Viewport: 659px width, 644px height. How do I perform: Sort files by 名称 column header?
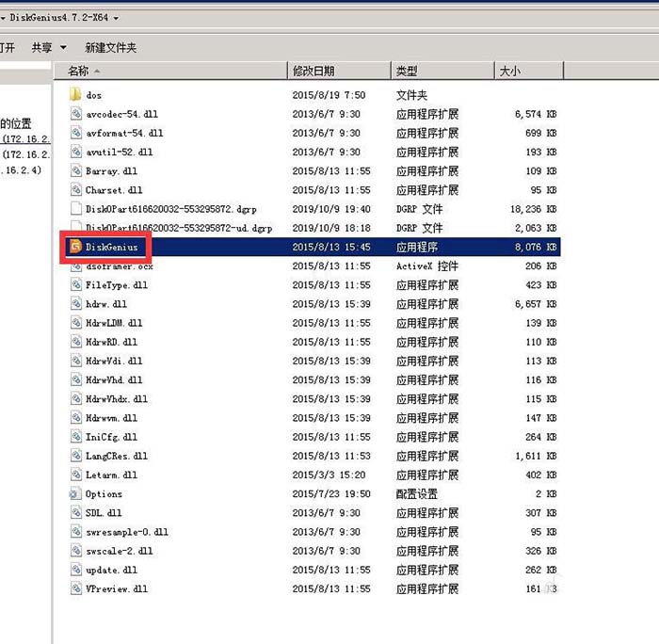click(x=170, y=71)
